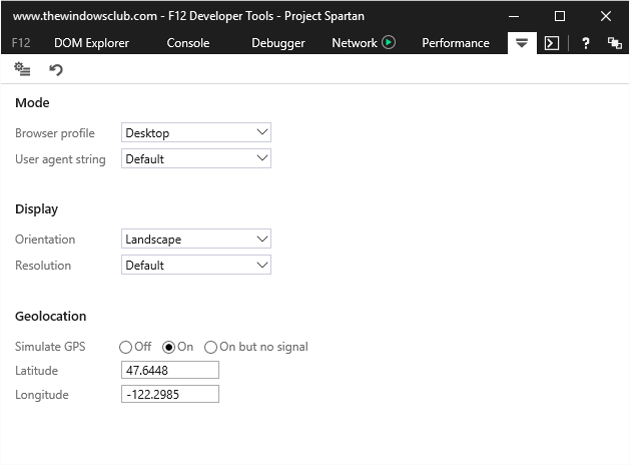Open the more tools dropdown arrow icon
Image resolution: width=630 pixels, height=465 pixels.
coord(521,43)
